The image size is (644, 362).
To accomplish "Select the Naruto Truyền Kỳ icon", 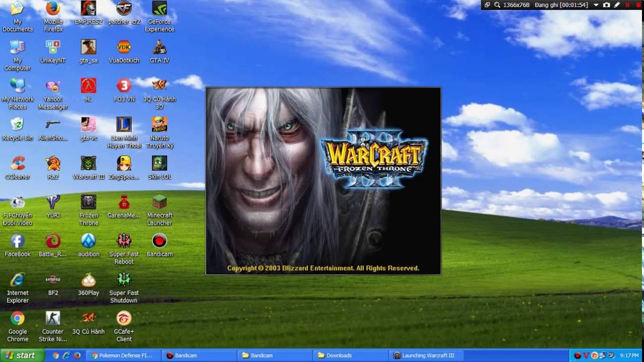I will pos(159,133).
